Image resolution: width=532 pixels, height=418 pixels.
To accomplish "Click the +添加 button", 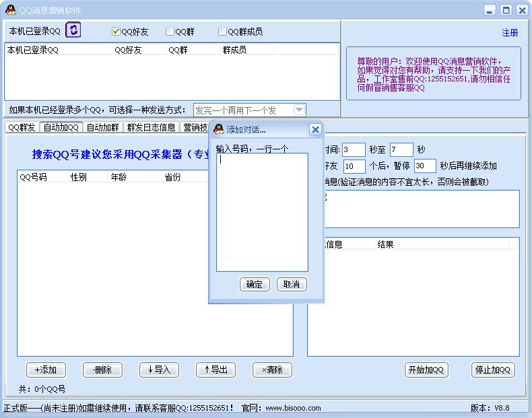I will click(x=46, y=370).
